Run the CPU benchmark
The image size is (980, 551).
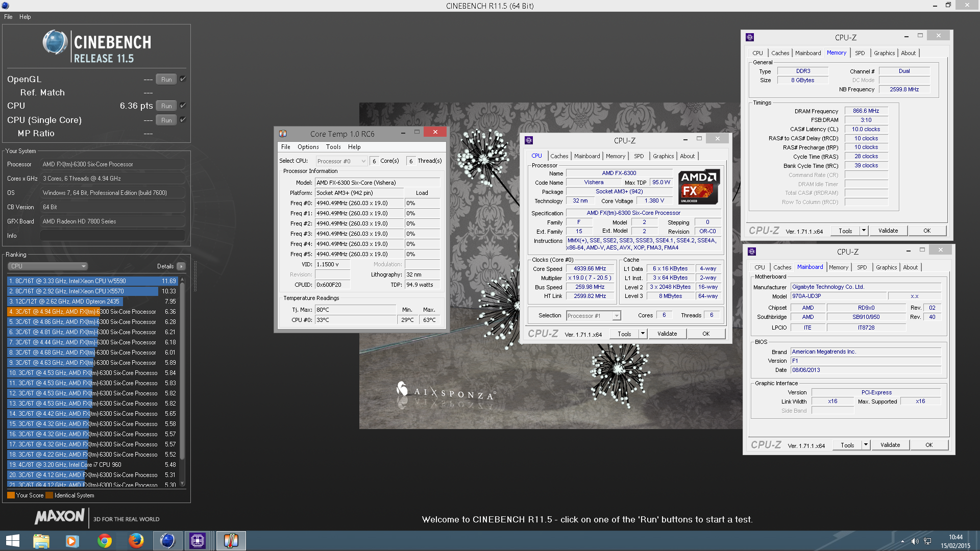[x=166, y=106]
